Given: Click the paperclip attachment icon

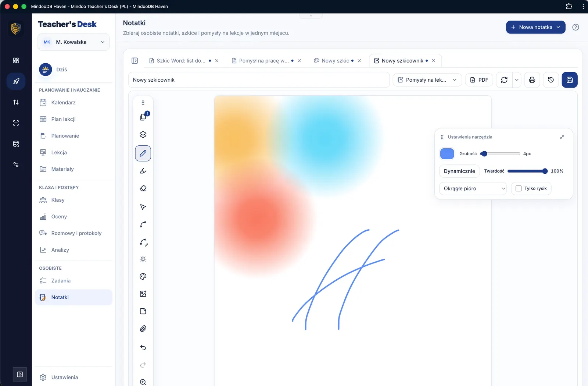Looking at the screenshot, I should tap(143, 329).
